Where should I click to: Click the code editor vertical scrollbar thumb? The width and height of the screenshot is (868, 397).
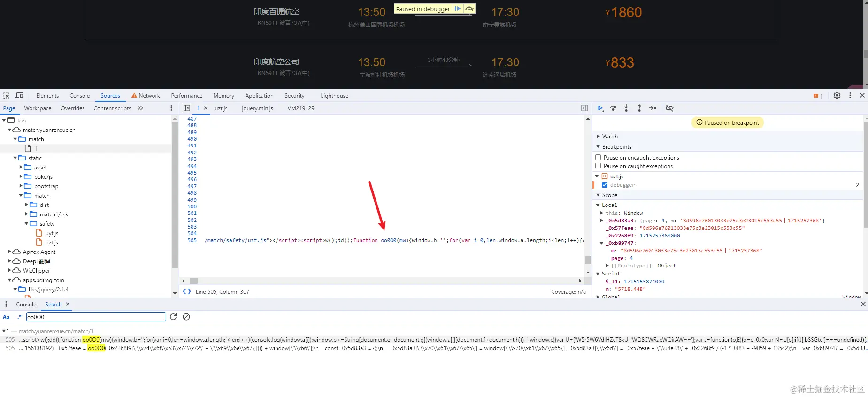(588, 260)
